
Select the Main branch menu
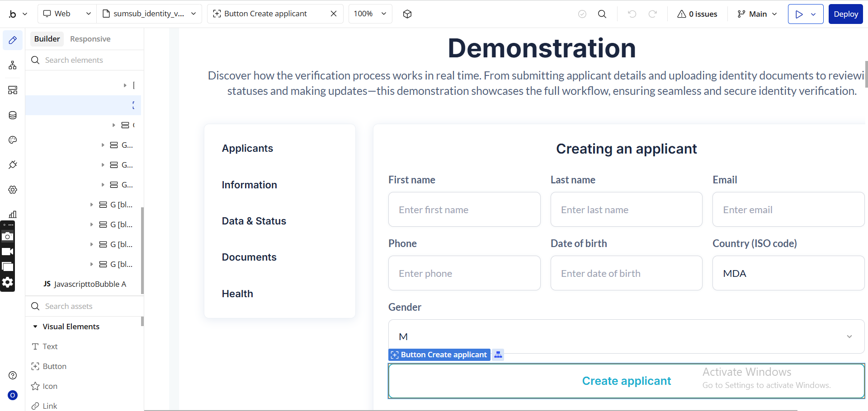[757, 14]
